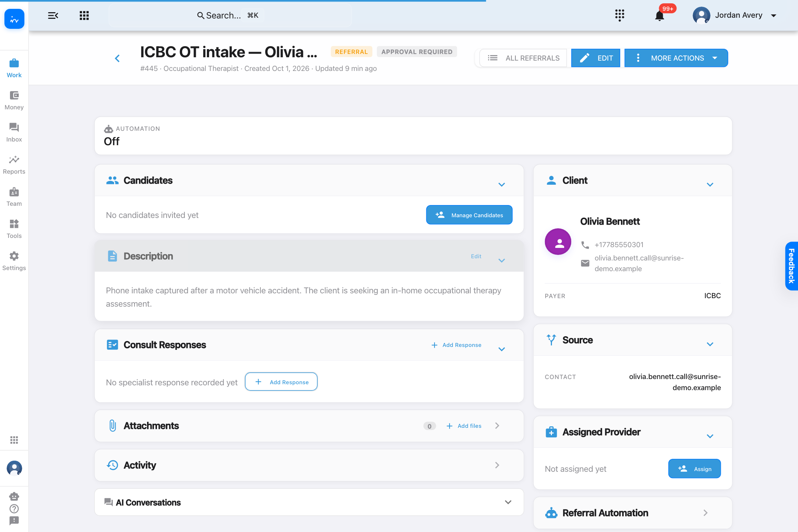Expand the Attachments section arrow
The width and height of the screenshot is (798, 532).
[497, 426]
